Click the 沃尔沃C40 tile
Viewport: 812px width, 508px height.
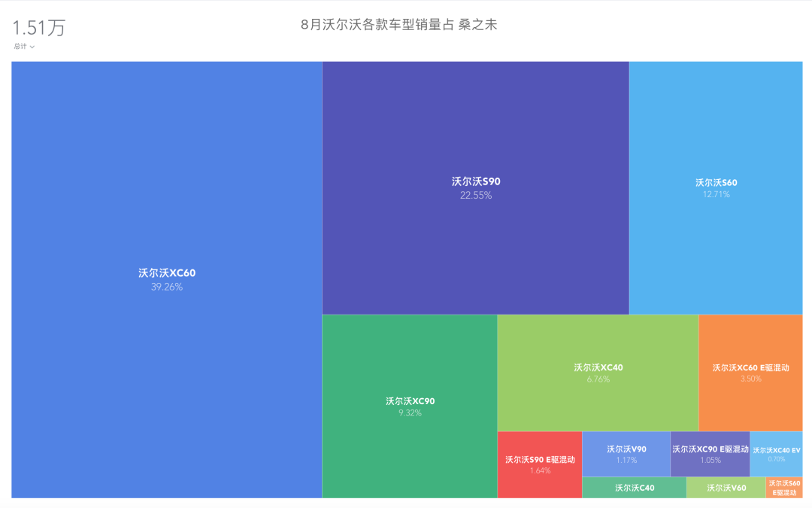click(x=635, y=488)
